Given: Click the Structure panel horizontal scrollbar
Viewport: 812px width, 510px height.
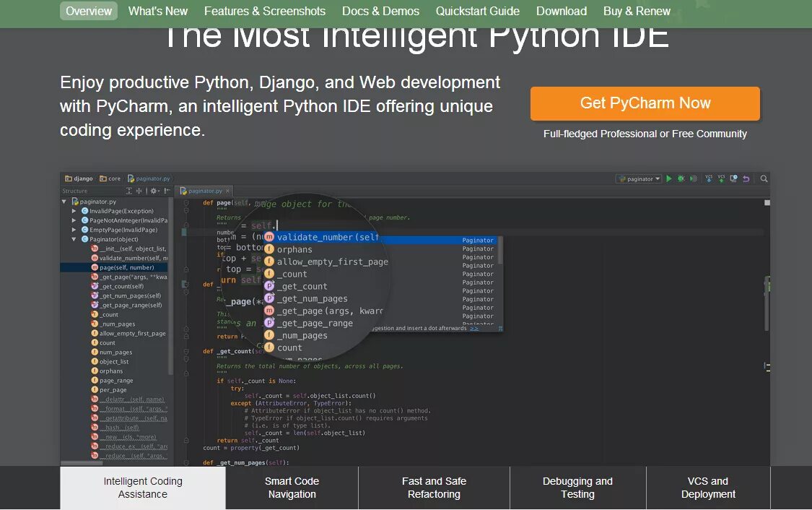Looking at the screenshot, I should tap(83, 463).
